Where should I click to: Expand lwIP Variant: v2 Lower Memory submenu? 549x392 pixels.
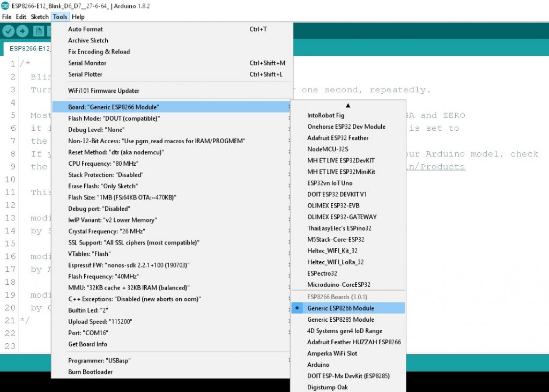pos(172,220)
